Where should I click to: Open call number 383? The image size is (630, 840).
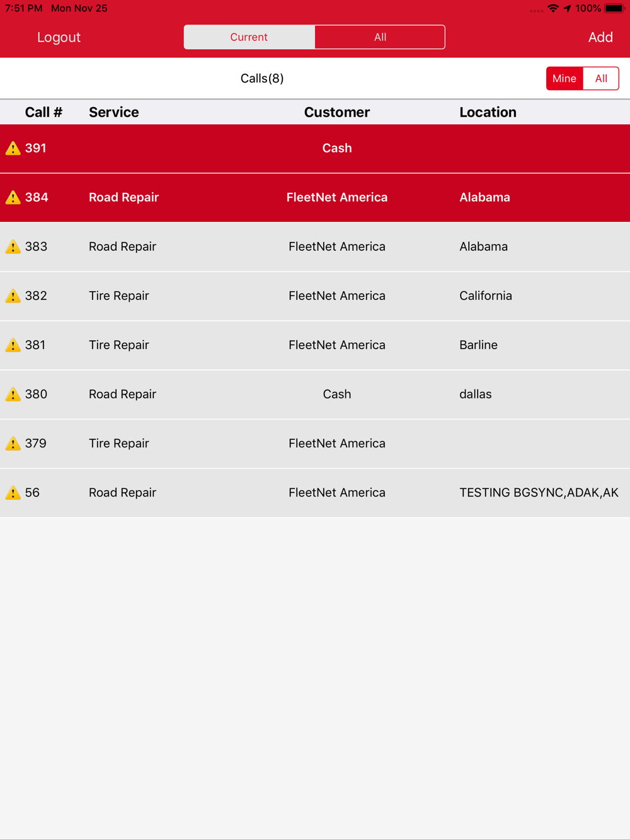tap(315, 246)
